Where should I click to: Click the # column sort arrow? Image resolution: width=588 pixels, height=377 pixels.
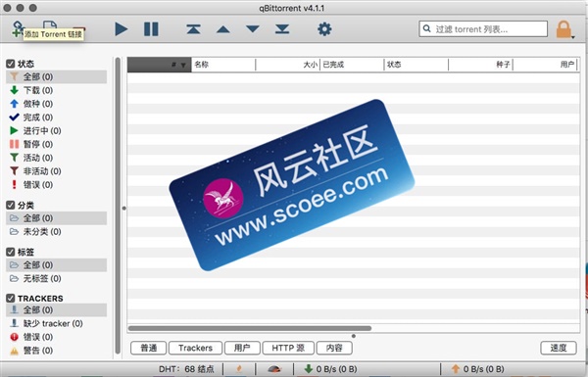pyautogui.click(x=183, y=66)
